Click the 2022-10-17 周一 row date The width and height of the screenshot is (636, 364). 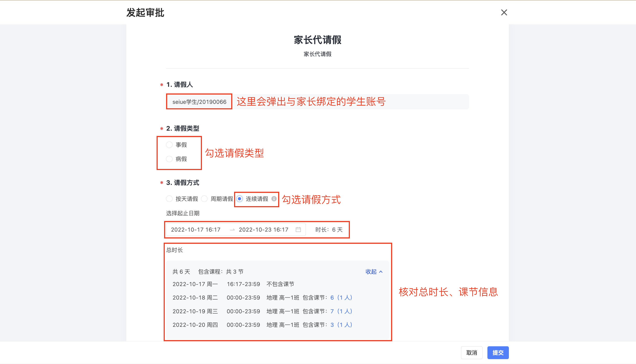(x=195, y=284)
